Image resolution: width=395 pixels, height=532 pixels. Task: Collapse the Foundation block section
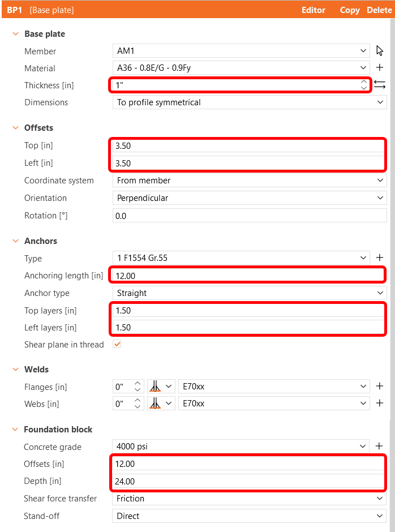[15, 429]
